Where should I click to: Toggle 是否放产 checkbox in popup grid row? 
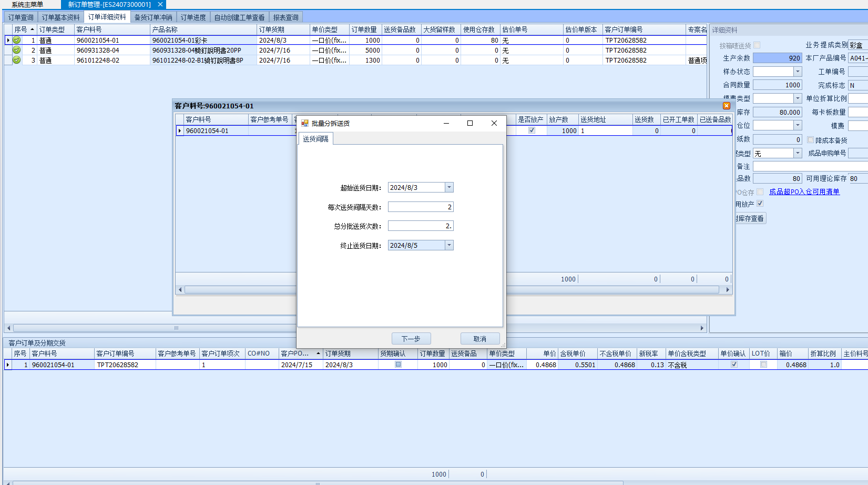[x=532, y=130]
